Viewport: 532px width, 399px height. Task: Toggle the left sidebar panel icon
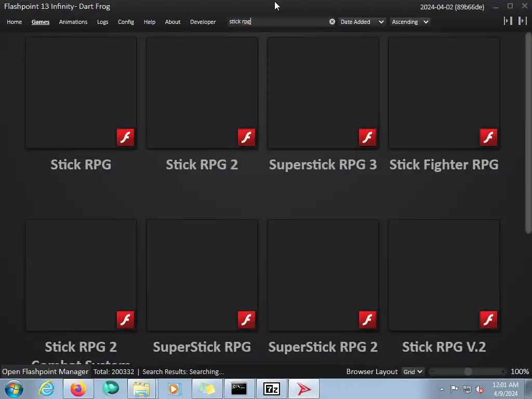click(508, 21)
